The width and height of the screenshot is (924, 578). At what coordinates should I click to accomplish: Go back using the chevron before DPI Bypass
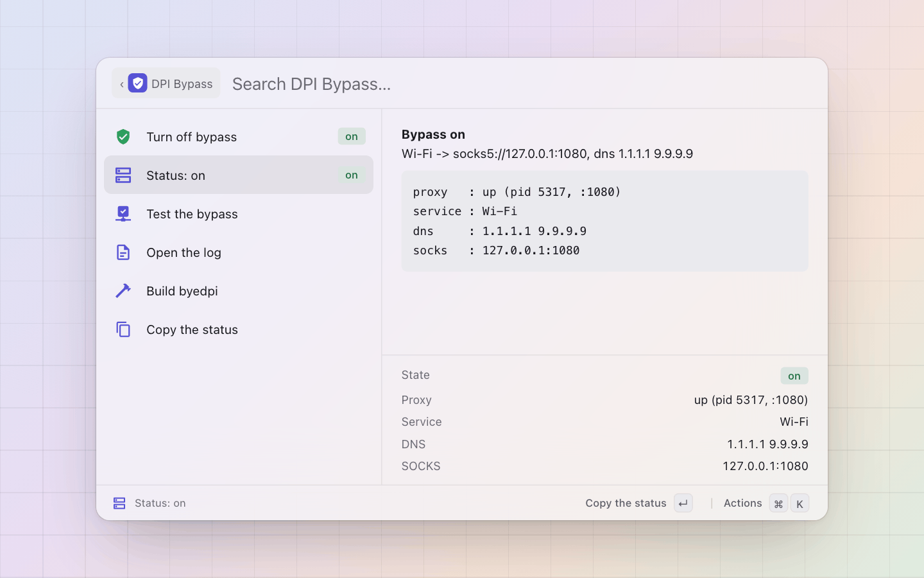pos(121,83)
